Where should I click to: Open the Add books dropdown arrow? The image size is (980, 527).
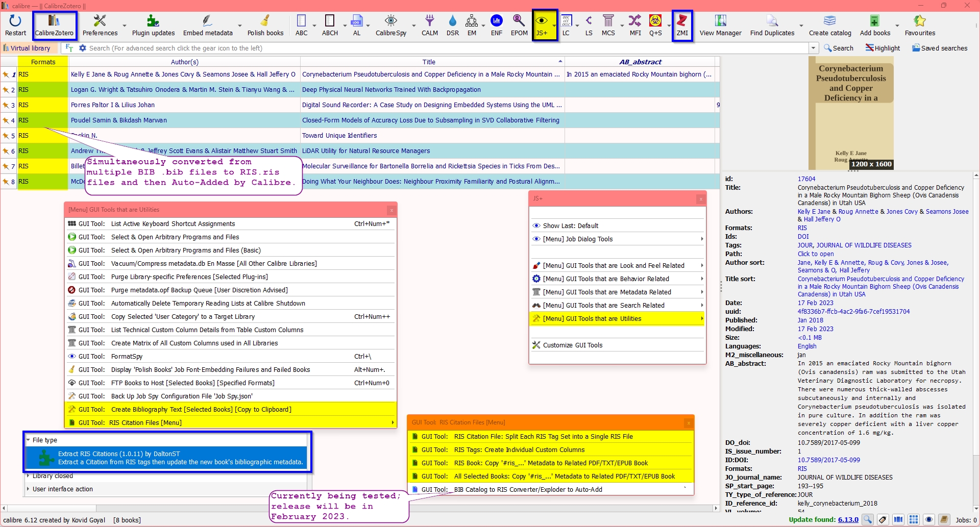[897, 25]
